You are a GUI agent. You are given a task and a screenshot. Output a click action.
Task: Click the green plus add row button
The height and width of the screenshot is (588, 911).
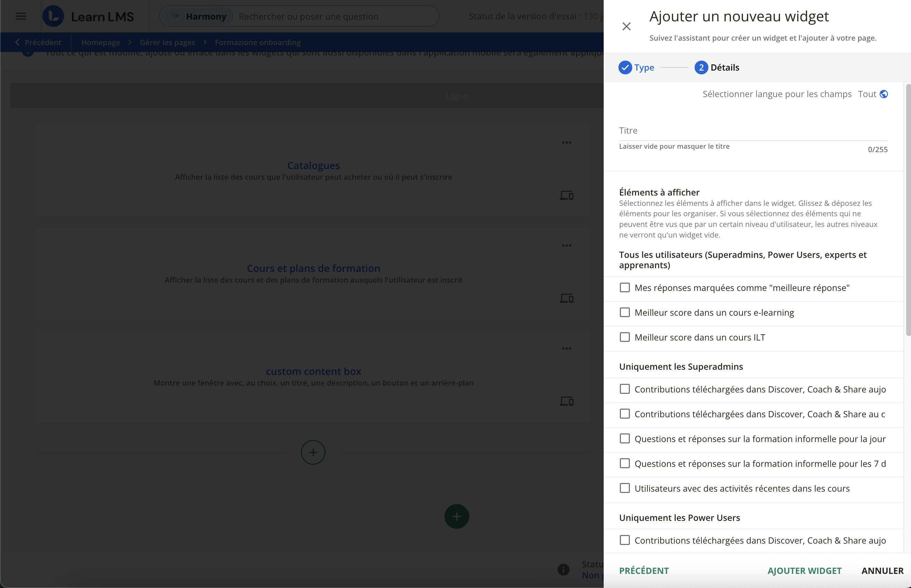click(x=457, y=517)
